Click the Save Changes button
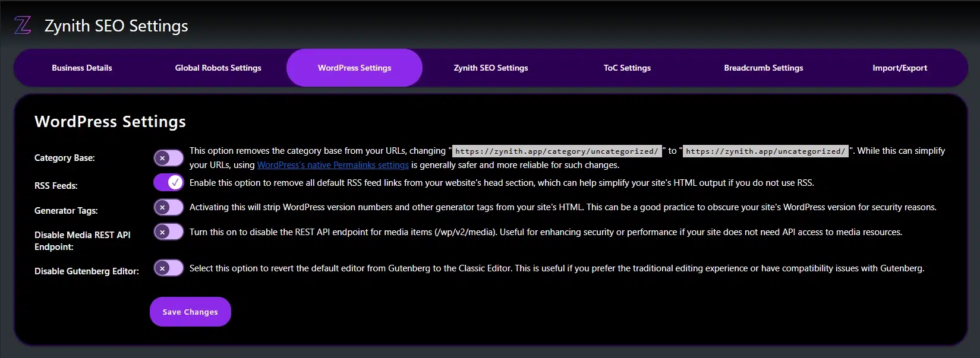The width and height of the screenshot is (980, 358). pyautogui.click(x=190, y=312)
